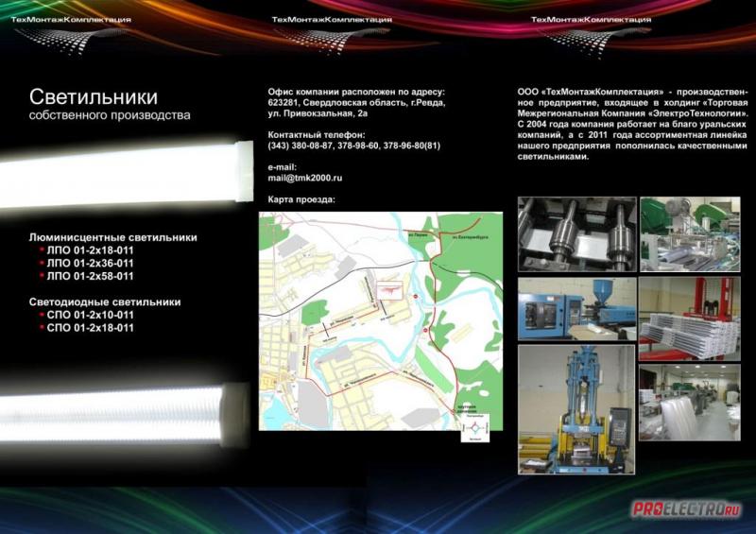Open the blue injection molding machine photo
Image resolution: width=756 pixels, height=534 pixels.
click(576, 308)
